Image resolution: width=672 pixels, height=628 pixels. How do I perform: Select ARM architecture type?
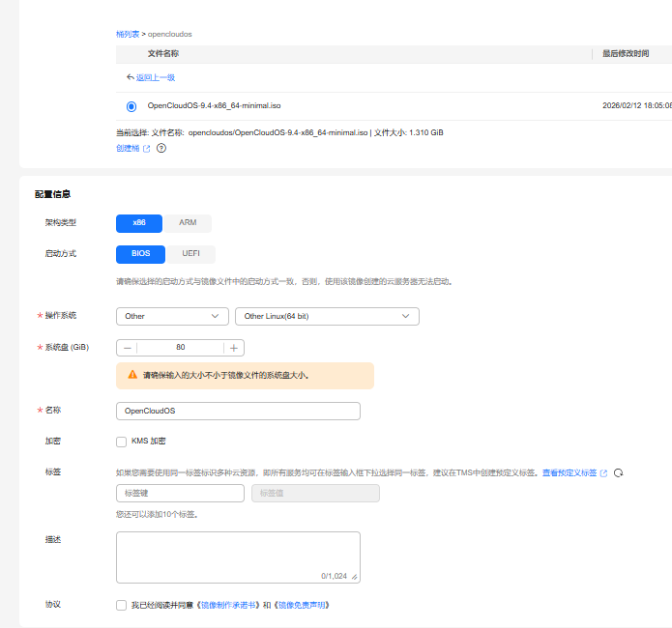(188, 223)
